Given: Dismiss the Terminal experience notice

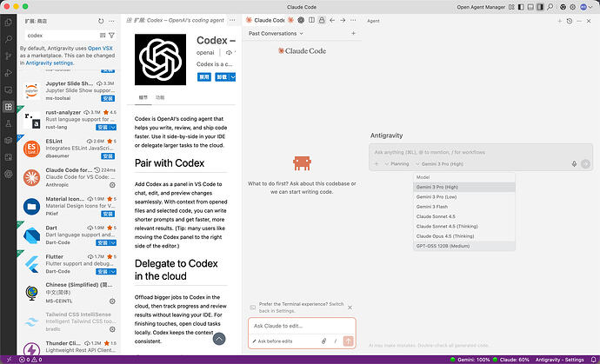Looking at the screenshot, I should [350, 308].
